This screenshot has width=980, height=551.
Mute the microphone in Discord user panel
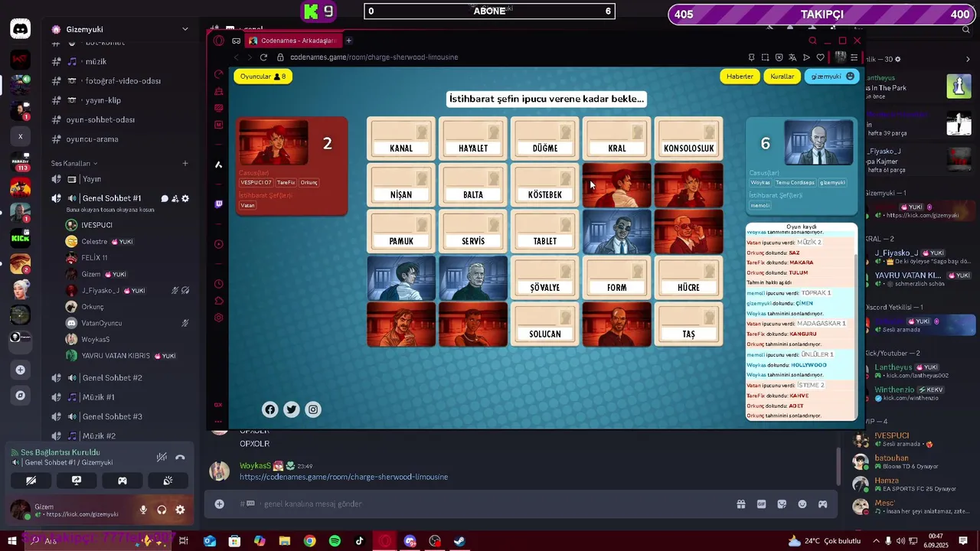pyautogui.click(x=143, y=510)
